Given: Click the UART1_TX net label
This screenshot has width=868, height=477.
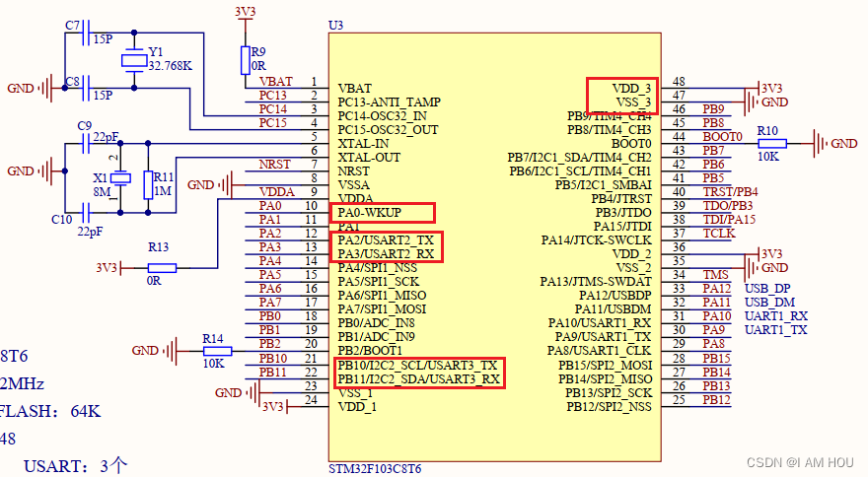Looking at the screenshot, I should coord(776,330).
